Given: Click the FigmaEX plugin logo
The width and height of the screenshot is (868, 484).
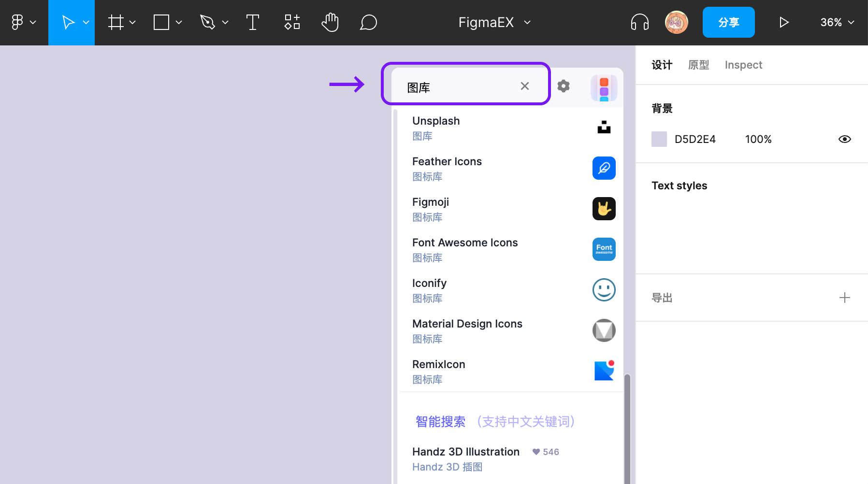Looking at the screenshot, I should tap(604, 88).
